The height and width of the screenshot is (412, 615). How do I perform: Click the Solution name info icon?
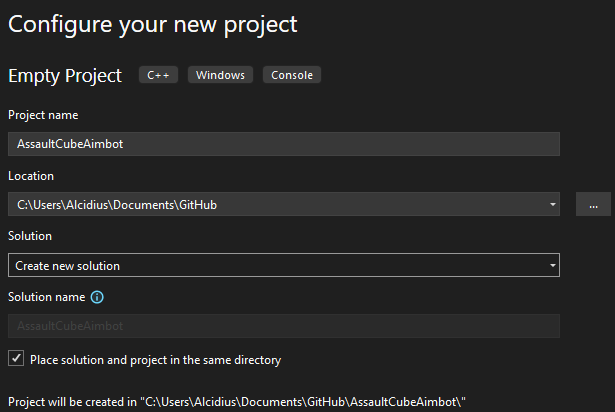pyautogui.click(x=97, y=297)
